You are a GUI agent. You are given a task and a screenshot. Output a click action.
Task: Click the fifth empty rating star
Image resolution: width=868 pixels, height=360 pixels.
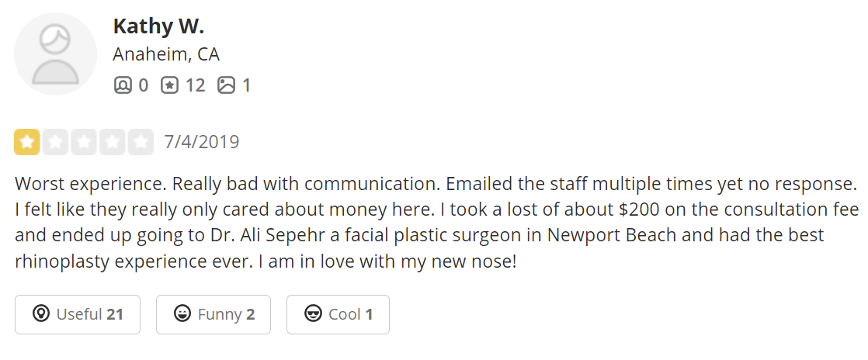(141, 142)
